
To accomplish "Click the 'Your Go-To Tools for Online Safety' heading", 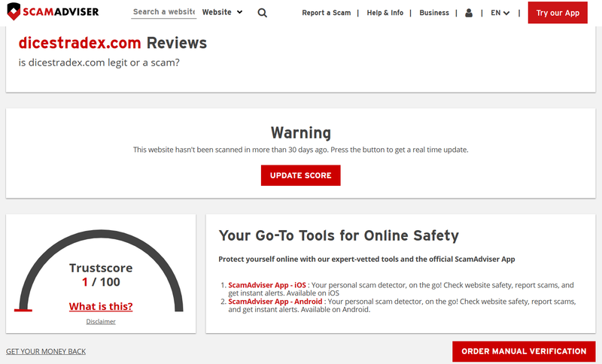I will pos(339,235).
